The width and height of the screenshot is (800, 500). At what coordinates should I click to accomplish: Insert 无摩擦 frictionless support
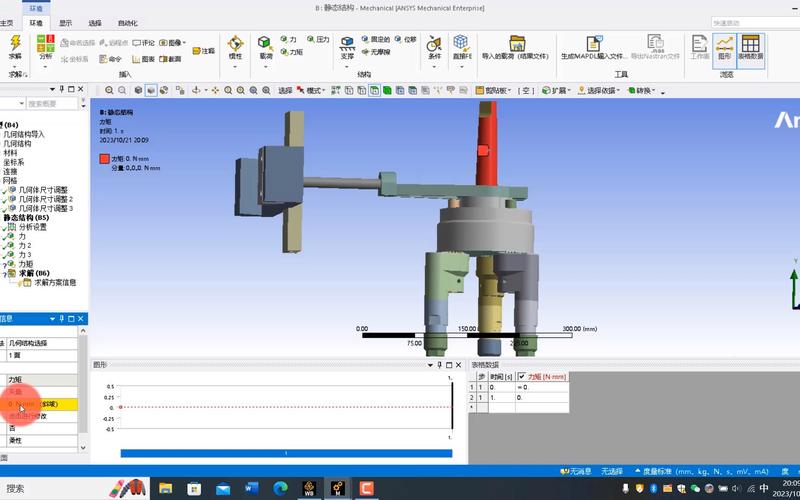(x=376, y=52)
